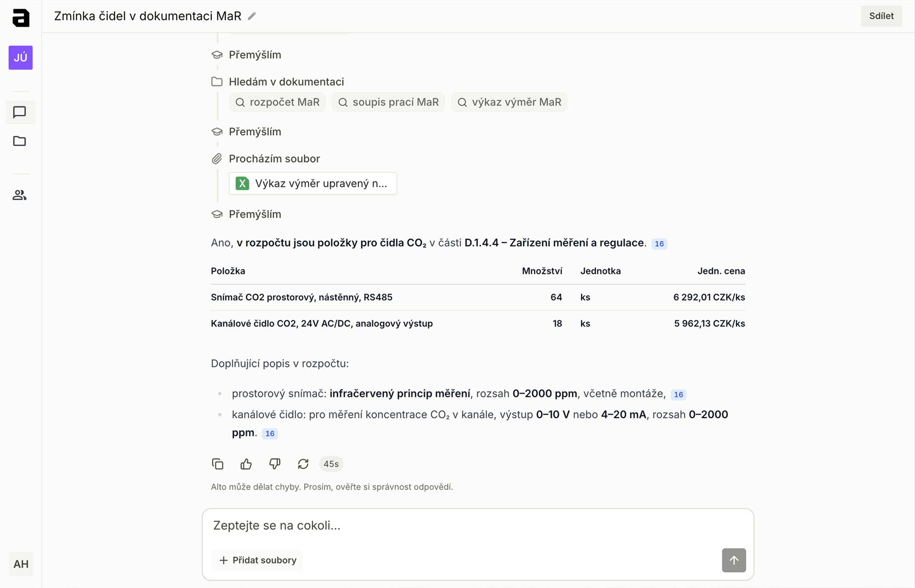
Task: Focus the 'Zeptejte se na cokoli...' input
Action: click(478, 526)
